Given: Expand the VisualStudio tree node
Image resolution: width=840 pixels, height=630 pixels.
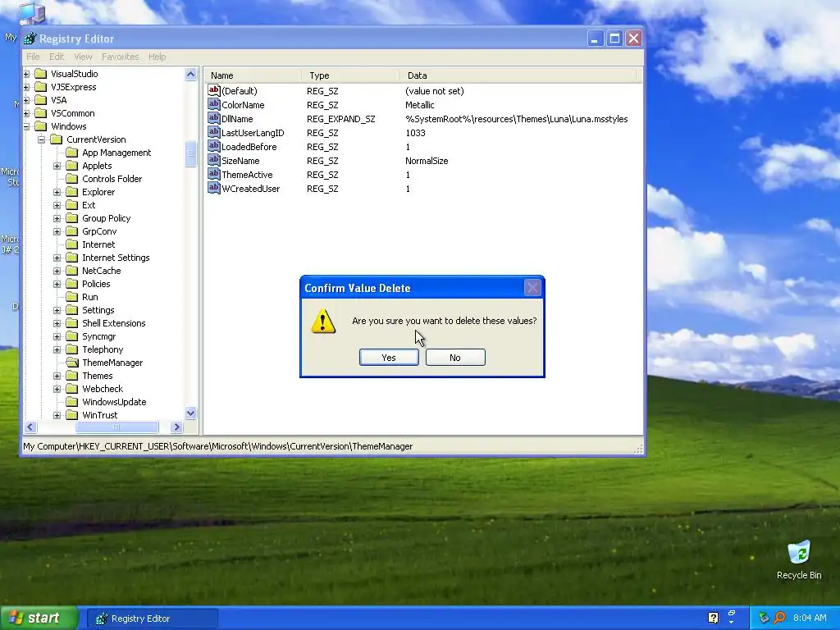Looking at the screenshot, I should [x=26, y=74].
